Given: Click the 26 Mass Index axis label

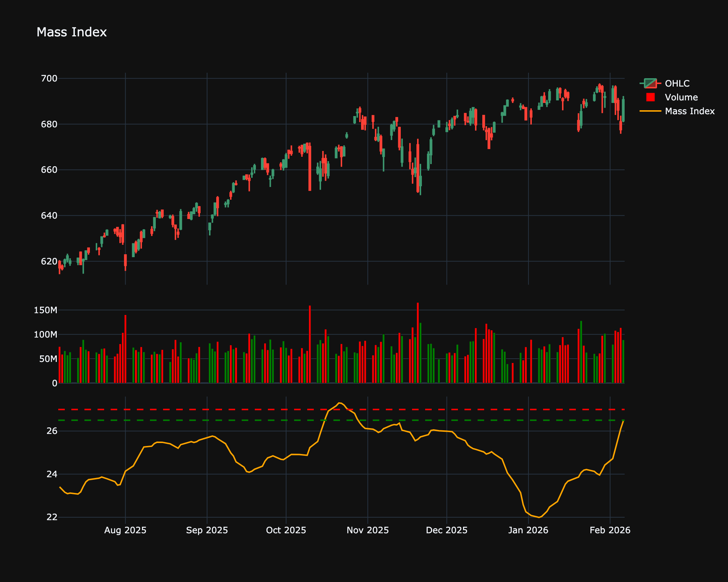Looking at the screenshot, I should (52, 431).
